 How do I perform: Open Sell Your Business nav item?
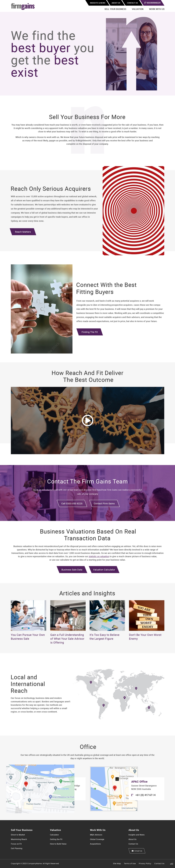click(115, 9)
